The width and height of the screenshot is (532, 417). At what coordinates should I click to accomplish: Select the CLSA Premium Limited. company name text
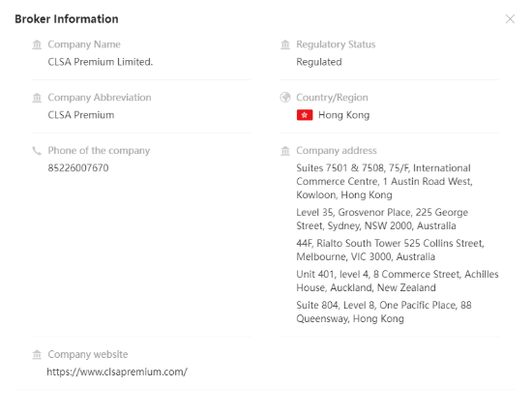pyautogui.click(x=101, y=62)
